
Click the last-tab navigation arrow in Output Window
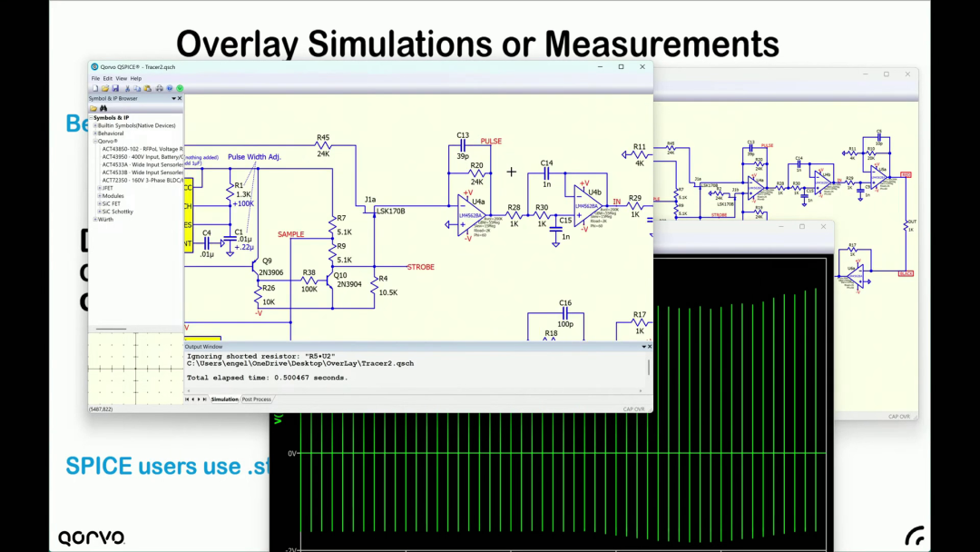[204, 399]
